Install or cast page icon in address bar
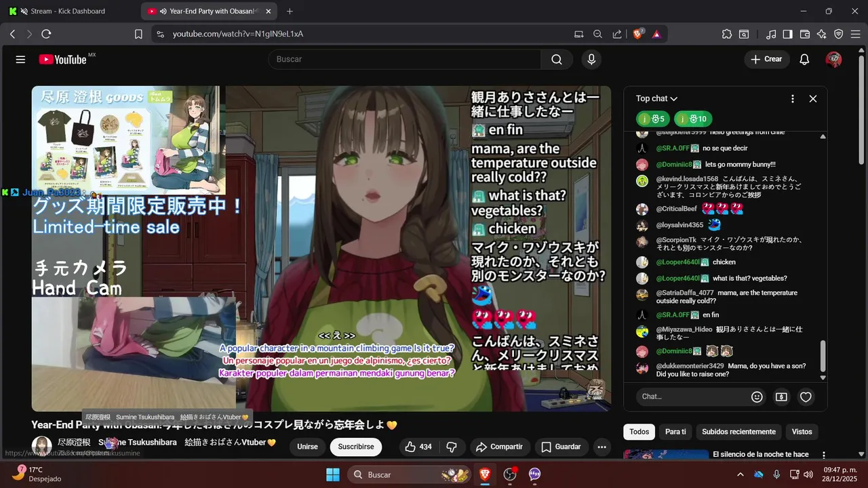The height and width of the screenshot is (488, 868). [x=578, y=34]
